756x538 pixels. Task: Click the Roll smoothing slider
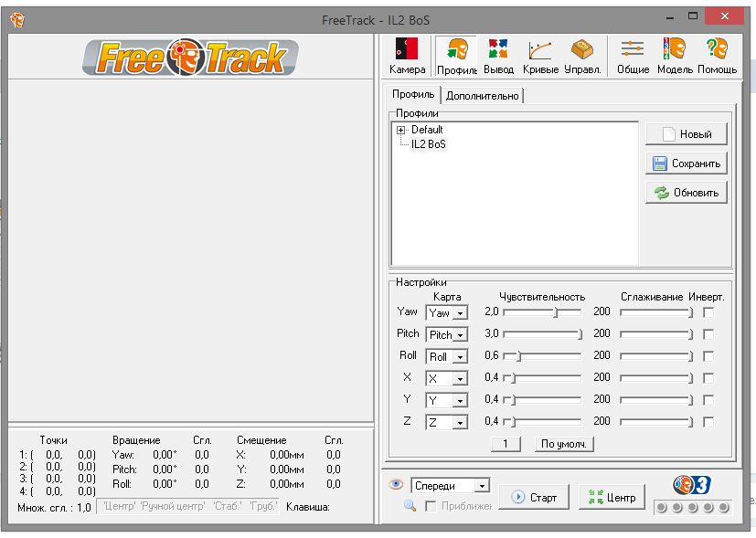pyautogui.click(x=656, y=356)
